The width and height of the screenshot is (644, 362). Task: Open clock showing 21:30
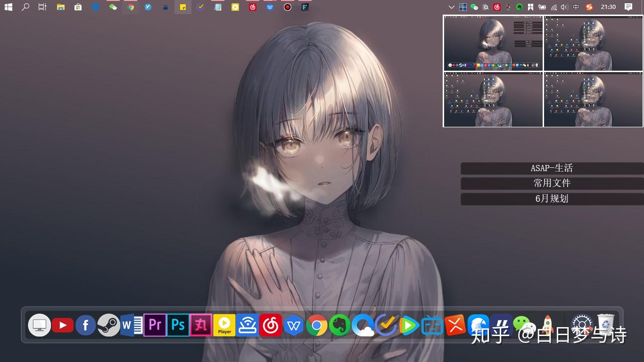609,7
